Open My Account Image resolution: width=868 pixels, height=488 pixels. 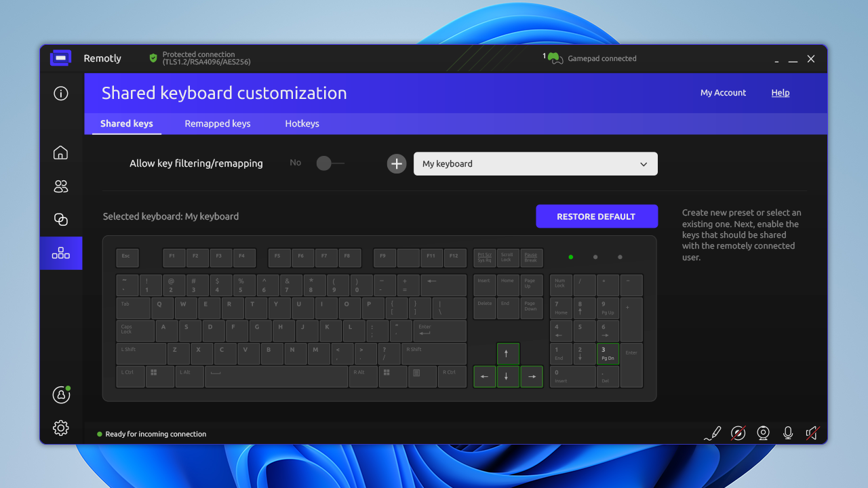723,93
